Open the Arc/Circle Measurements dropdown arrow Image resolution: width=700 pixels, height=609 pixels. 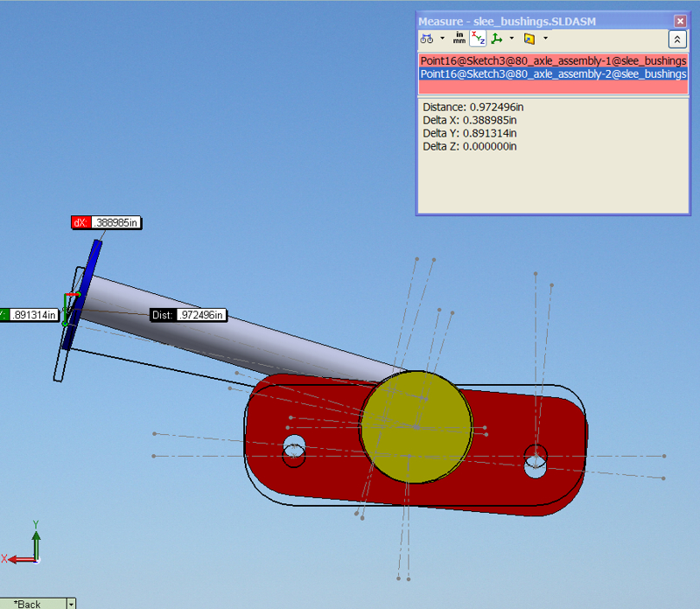443,38
